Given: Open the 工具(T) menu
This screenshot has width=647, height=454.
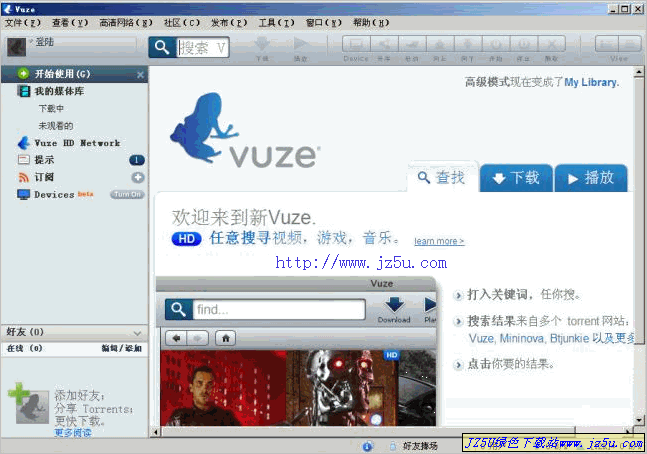Looking at the screenshot, I should [276, 23].
